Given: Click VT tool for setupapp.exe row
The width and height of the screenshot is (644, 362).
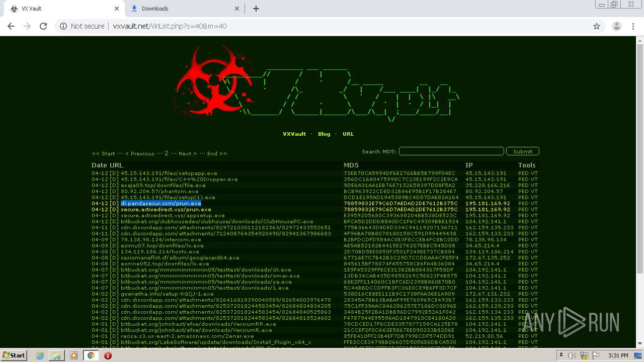Looking at the screenshot, I should (x=534, y=173).
